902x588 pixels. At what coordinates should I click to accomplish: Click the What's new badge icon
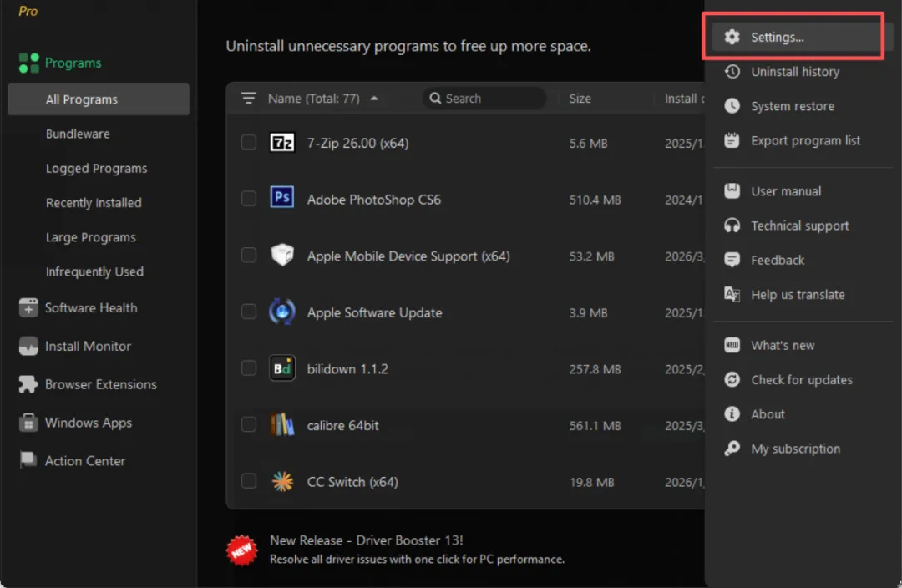[x=732, y=345]
